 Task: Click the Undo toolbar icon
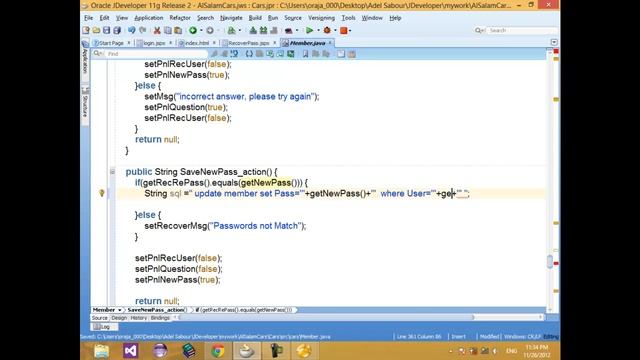[x=131, y=30]
